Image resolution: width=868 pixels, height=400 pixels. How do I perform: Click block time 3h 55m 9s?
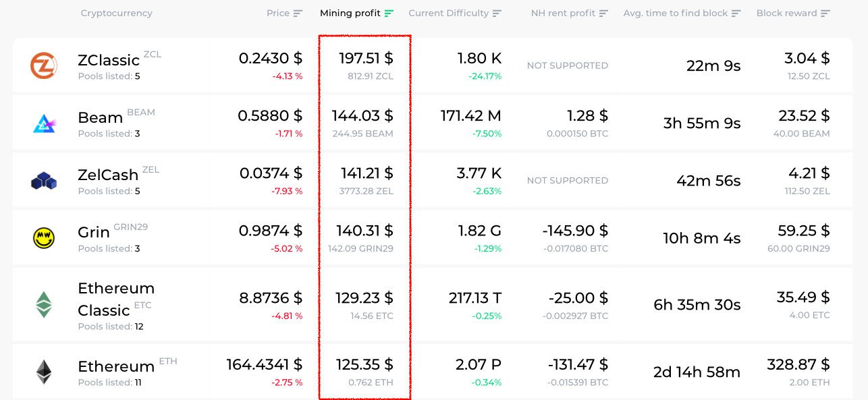click(702, 123)
